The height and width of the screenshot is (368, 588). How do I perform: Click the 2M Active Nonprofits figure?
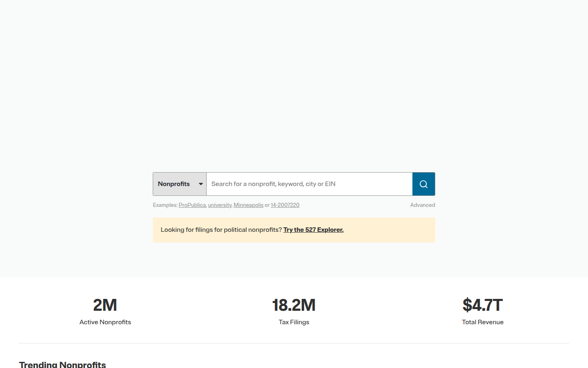coord(105,305)
